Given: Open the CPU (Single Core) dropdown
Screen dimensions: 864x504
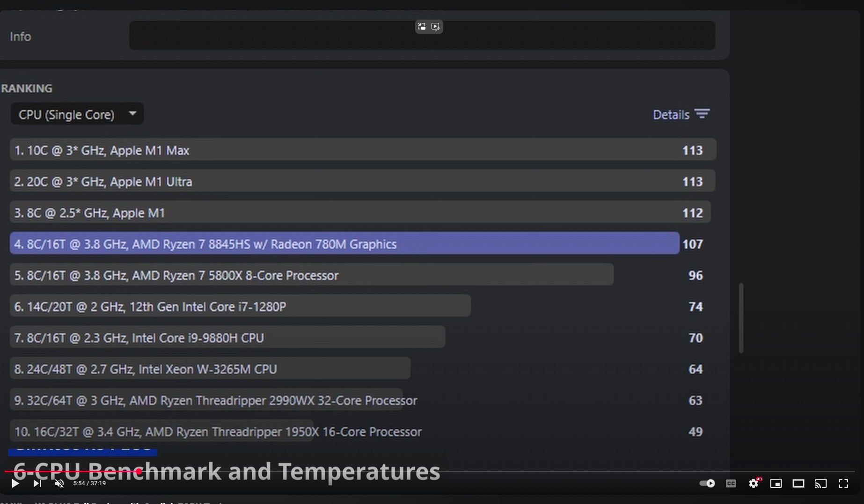Looking at the screenshot, I should tap(77, 114).
